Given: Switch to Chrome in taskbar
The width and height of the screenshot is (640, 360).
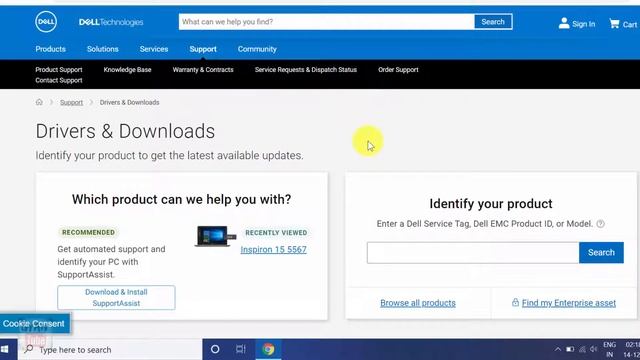Looking at the screenshot, I should 268,349.
